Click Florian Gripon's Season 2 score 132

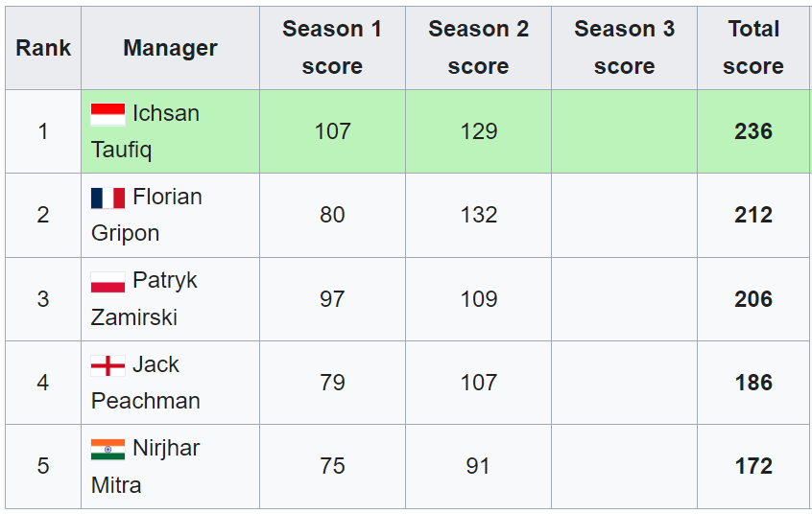478,215
